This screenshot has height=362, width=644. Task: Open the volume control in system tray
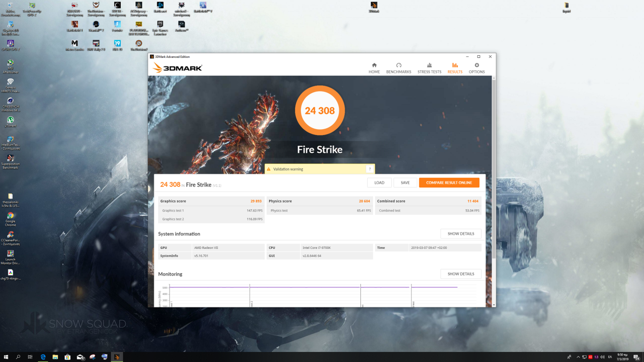pos(602,357)
